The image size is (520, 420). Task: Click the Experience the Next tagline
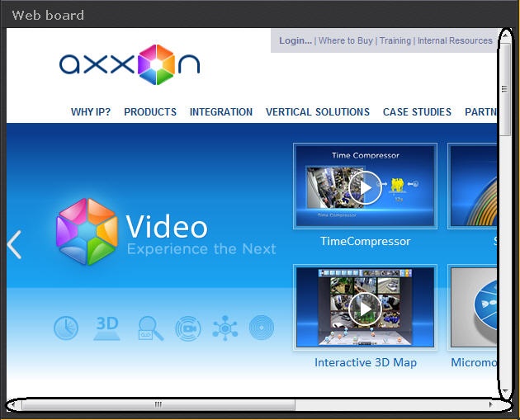tap(201, 249)
